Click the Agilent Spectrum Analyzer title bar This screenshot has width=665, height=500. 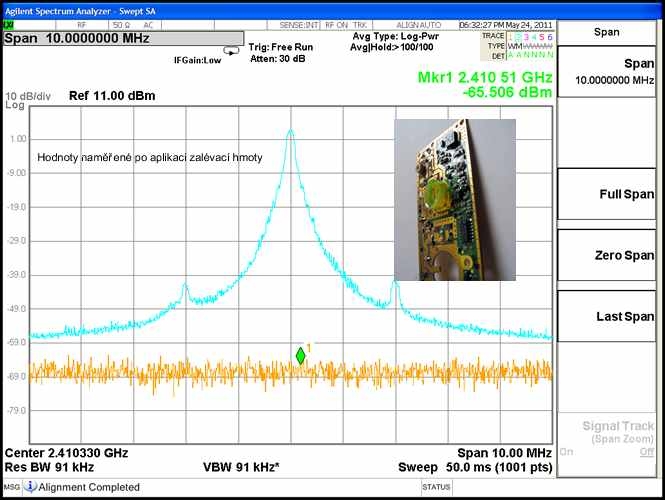pyautogui.click(x=332, y=11)
